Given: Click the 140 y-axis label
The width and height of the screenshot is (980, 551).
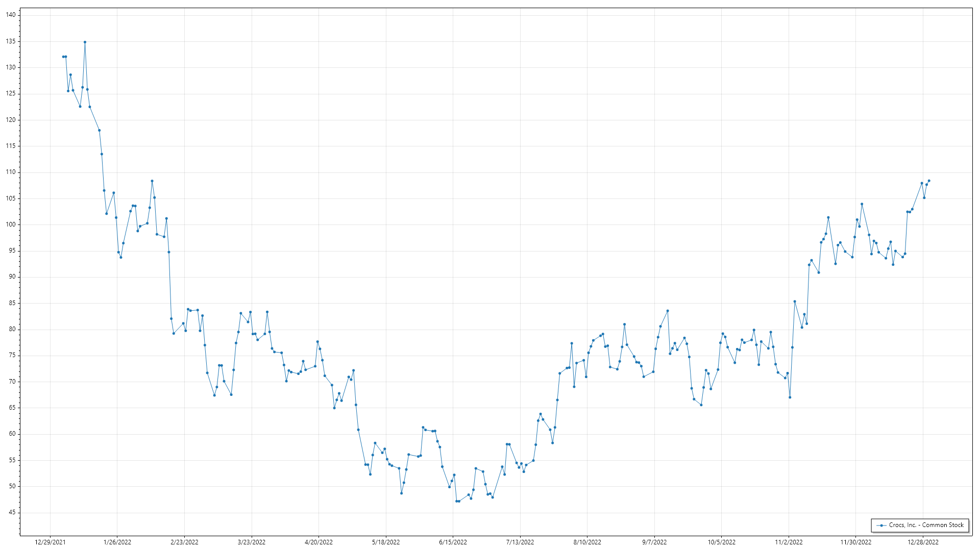Looking at the screenshot, I should click(x=11, y=15).
